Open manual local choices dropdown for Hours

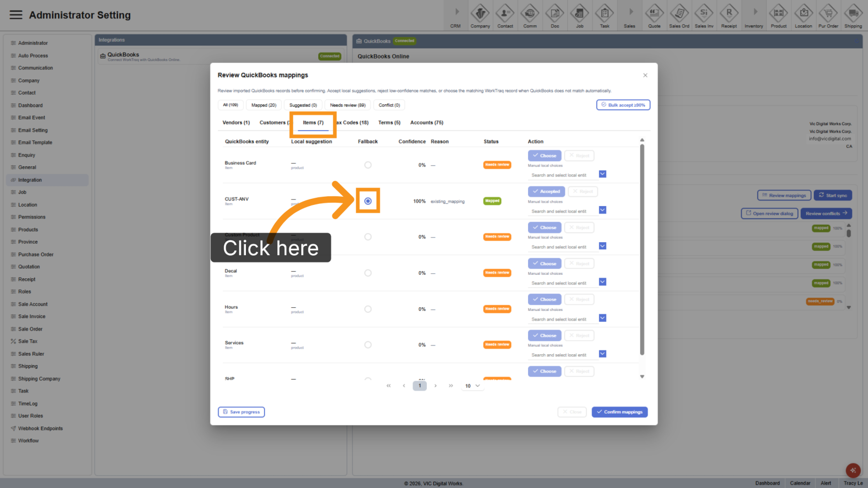[x=602, y=318]
